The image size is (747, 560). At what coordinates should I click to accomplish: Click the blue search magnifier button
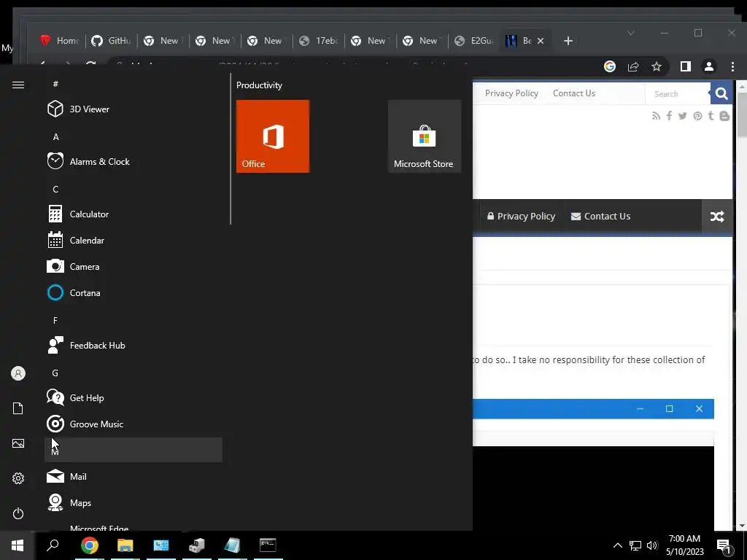[x=721, y=94]
